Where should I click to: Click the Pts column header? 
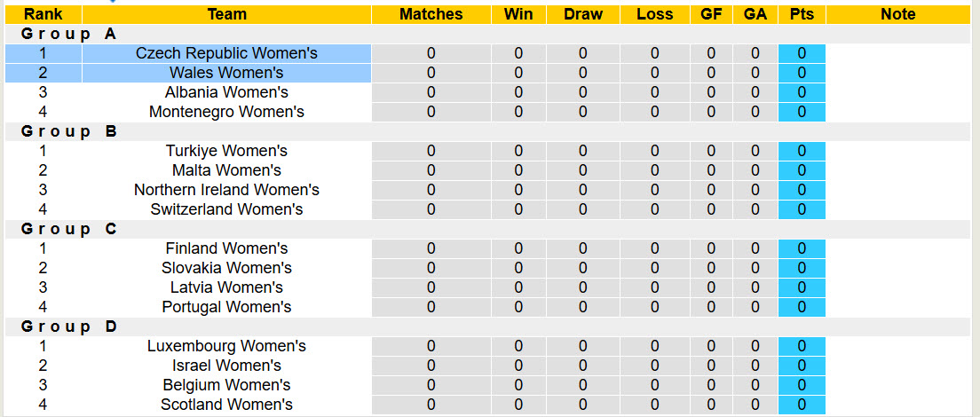click(802, 14)
